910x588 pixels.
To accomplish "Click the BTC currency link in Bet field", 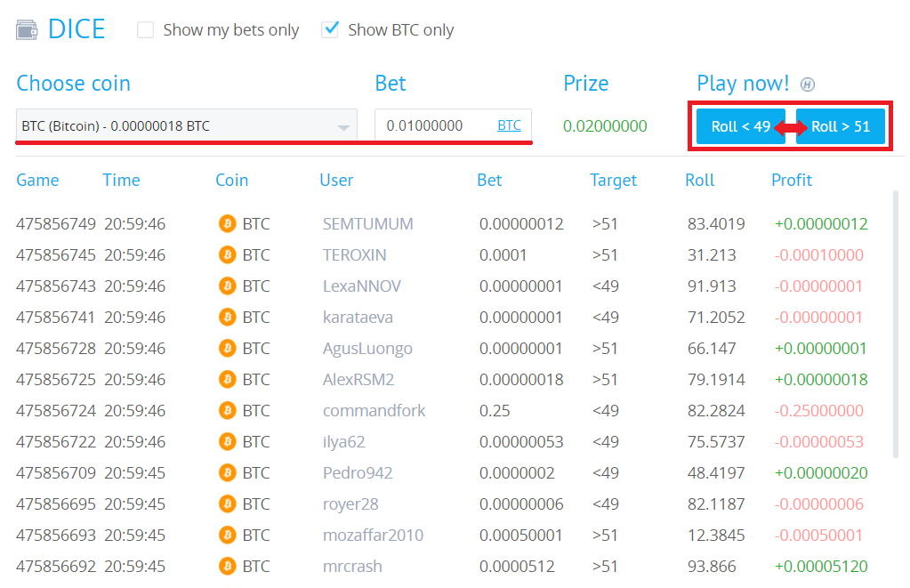I will tap(509, 125).
